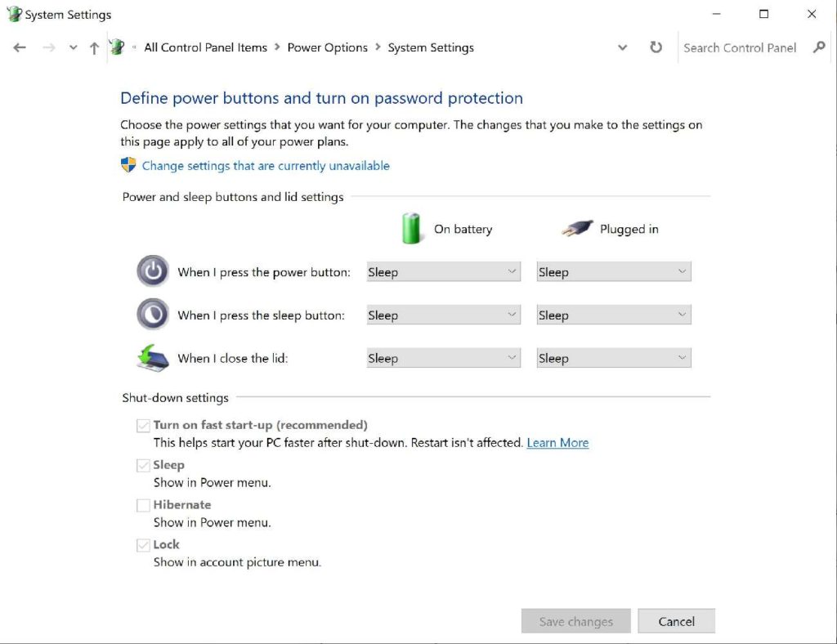The height and width of the screenshot is (644, 837).
Task: Toggle the Sleep power menu checkbox
Action: tap(143, 465)
